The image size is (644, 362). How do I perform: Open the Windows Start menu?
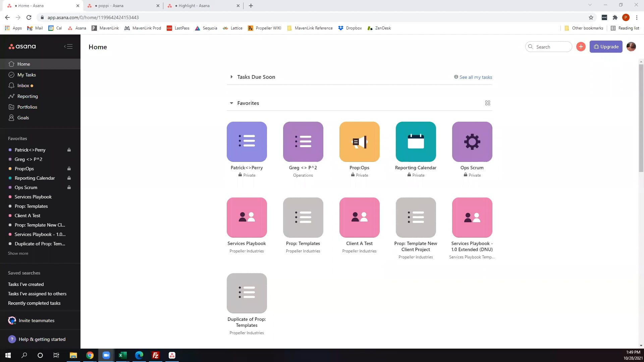pyautogui.click(x=8, y=355)
